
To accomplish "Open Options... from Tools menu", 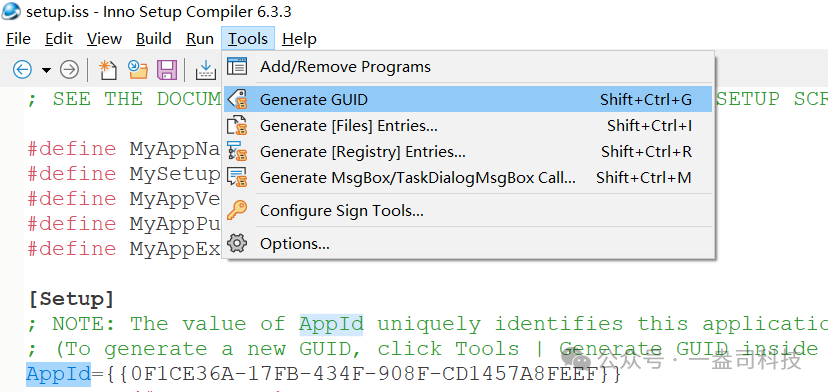I will pos(468,244).
